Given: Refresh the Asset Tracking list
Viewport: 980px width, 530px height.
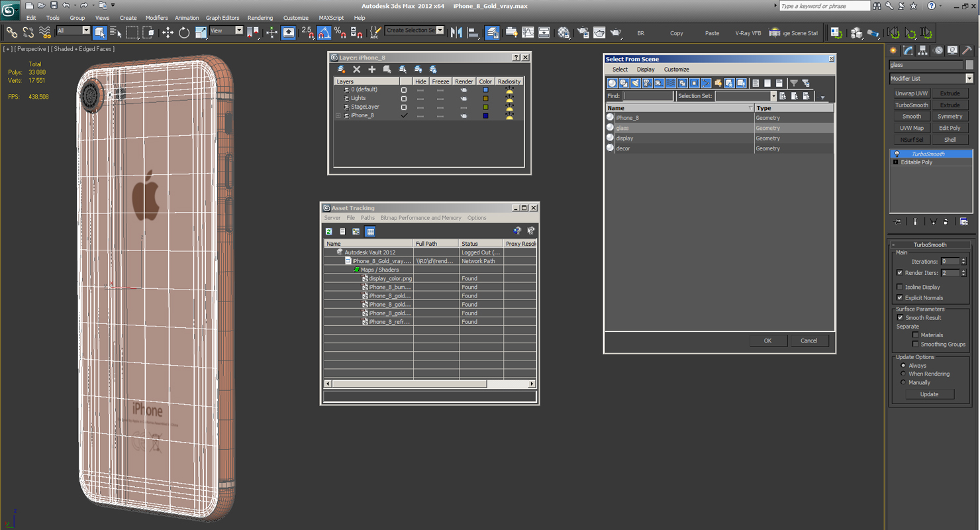Looking at the screenshot, I should click(x=329, y=231).
